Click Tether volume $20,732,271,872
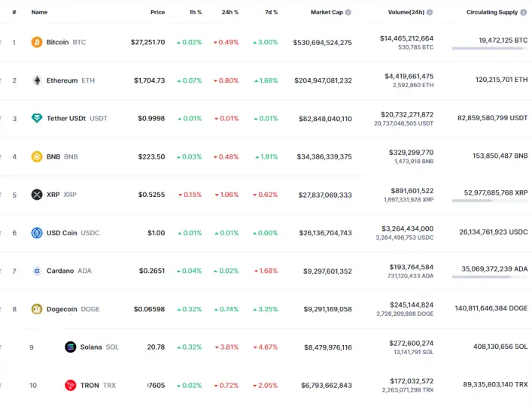 click(407, 114)
